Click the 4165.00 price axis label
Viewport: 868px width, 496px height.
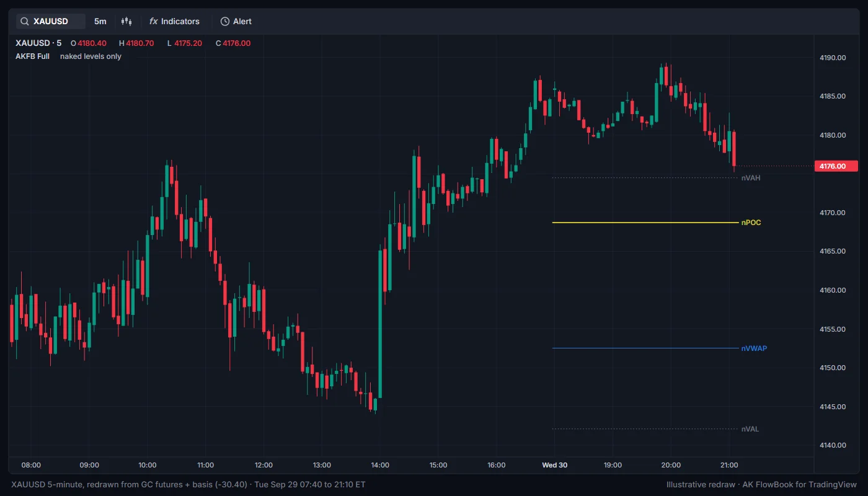point(833,251)
